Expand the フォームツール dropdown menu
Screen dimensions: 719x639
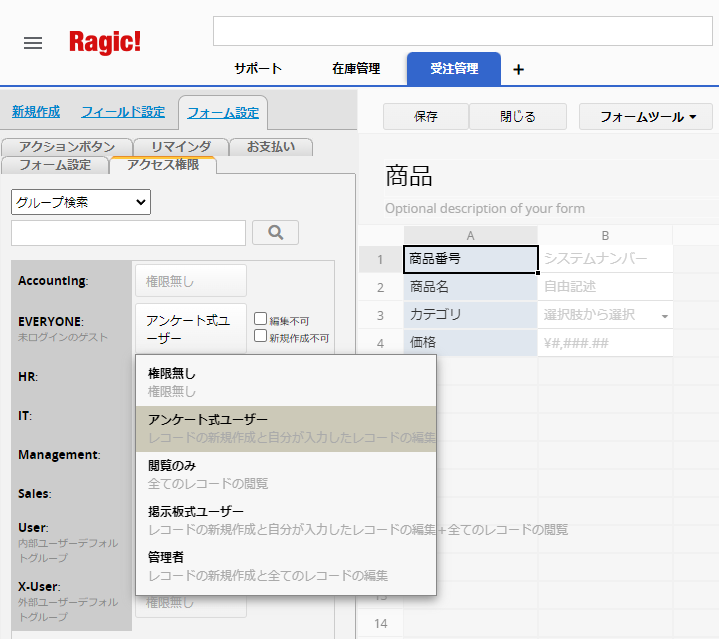[646, 117]
